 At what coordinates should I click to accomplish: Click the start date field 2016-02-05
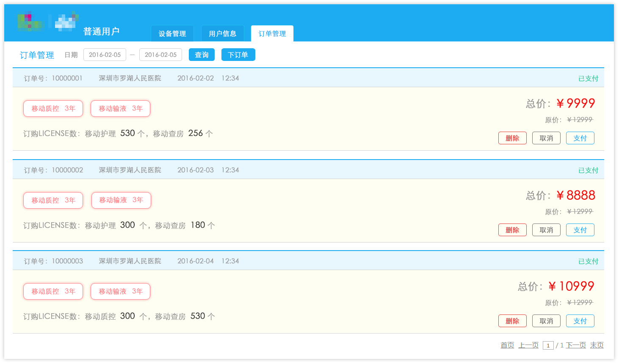pyautogui.click(x=105, y=55)
